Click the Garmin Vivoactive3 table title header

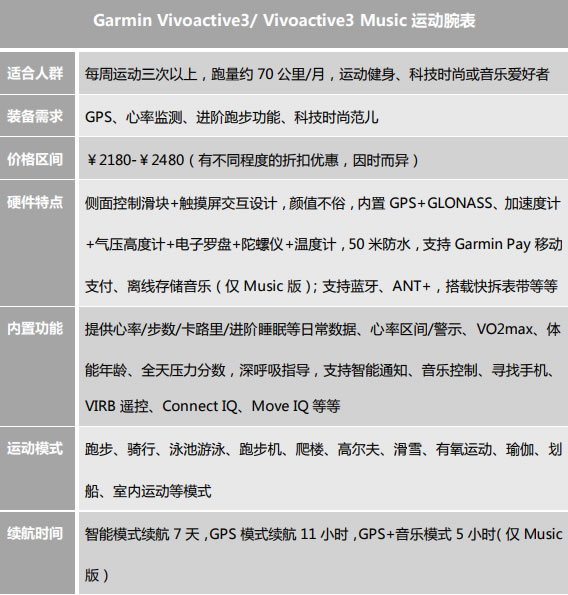284,20
